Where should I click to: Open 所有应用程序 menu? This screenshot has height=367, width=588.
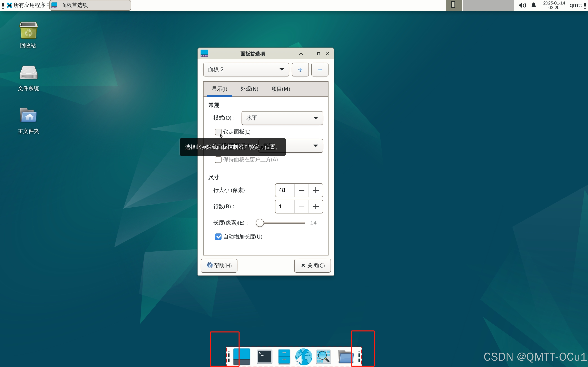tap(26, 5)
